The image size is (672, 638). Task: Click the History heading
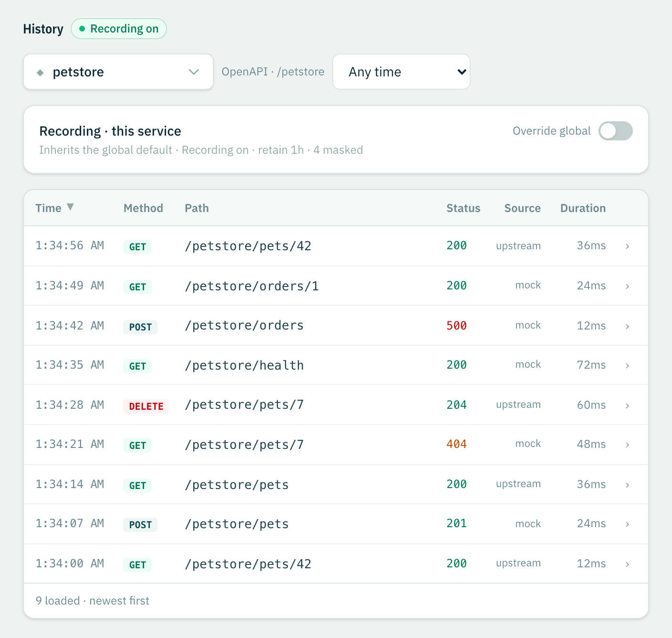coord(43,29)
